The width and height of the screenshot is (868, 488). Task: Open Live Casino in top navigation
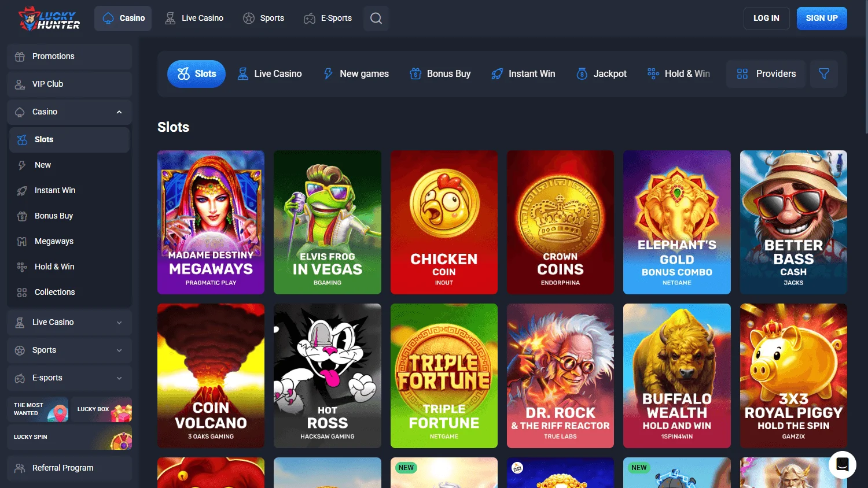194,19
